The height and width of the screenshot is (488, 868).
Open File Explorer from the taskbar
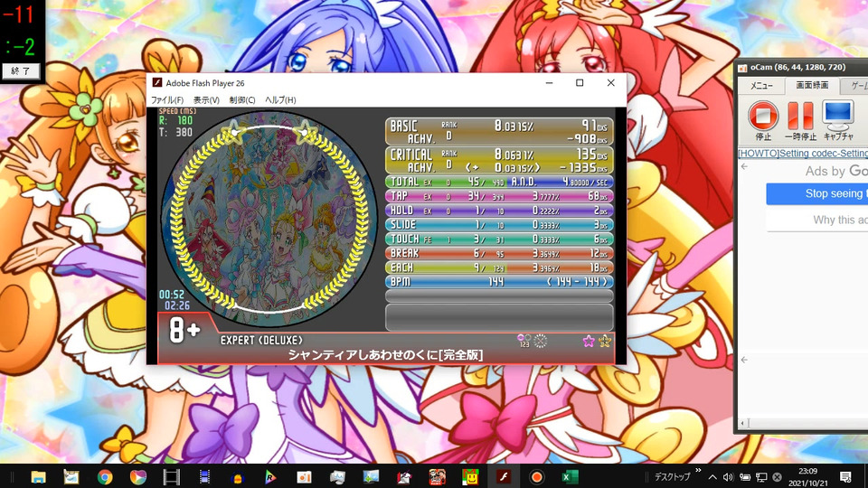[x=38, y=476]
